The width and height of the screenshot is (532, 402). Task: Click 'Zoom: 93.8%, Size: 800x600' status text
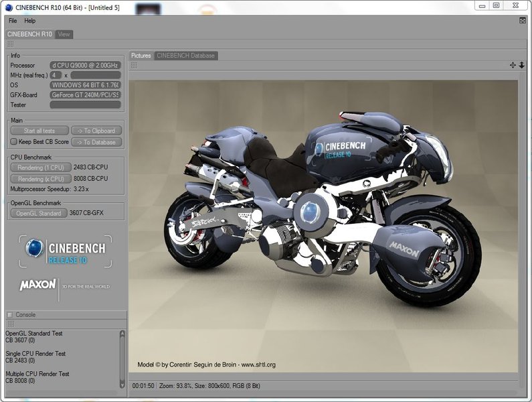coord(195,386)
